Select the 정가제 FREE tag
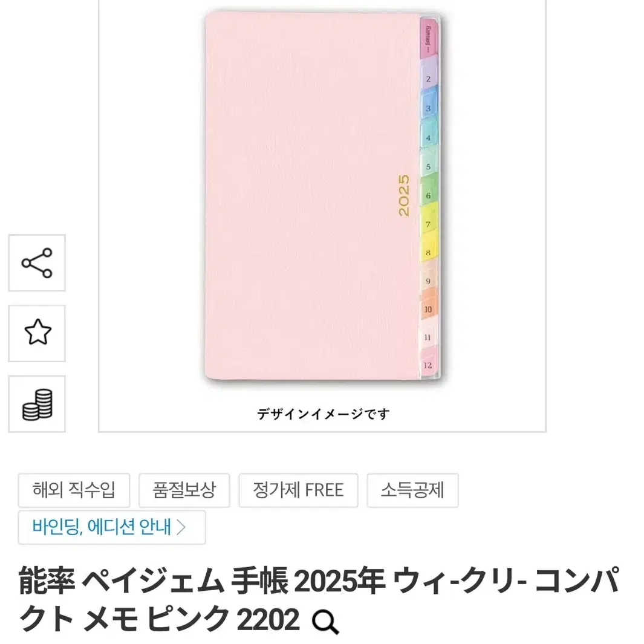 point(298,490)
